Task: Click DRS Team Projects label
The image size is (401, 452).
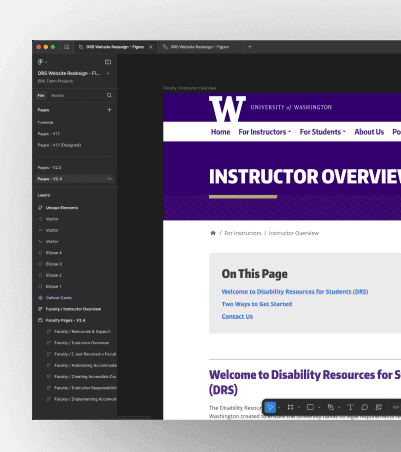Action: coord(55,81)
